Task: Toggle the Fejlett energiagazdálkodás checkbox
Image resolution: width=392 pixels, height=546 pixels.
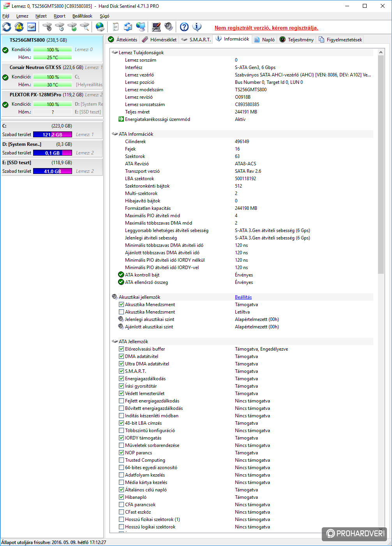Action: 121,401
